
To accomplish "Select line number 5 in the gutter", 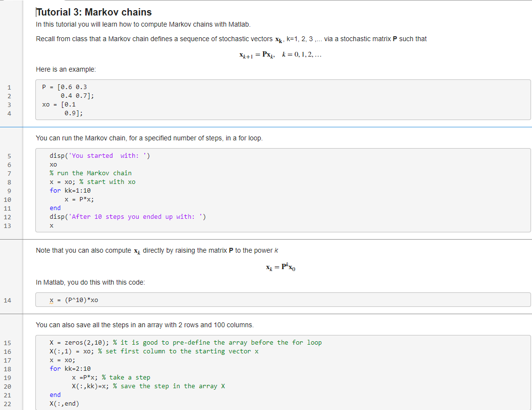I will 8,156.
